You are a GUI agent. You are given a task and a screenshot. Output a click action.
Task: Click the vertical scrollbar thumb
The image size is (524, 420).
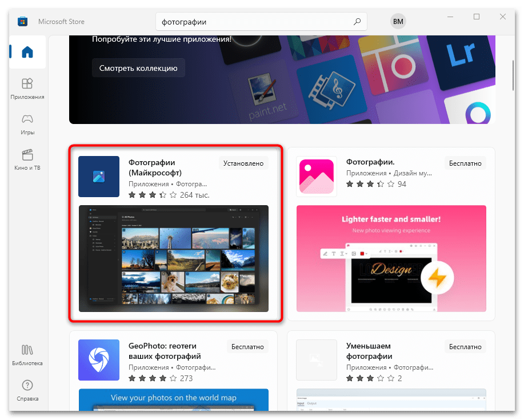point(513,75)
